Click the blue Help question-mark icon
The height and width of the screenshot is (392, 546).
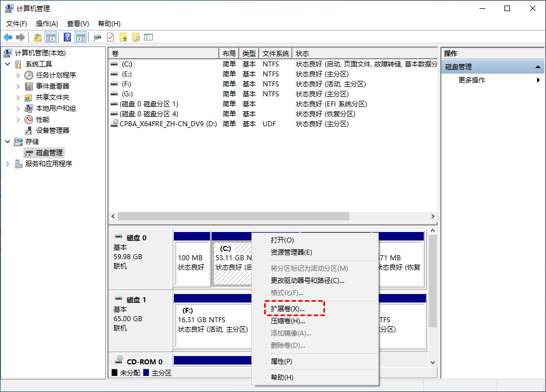coord(67,37)
